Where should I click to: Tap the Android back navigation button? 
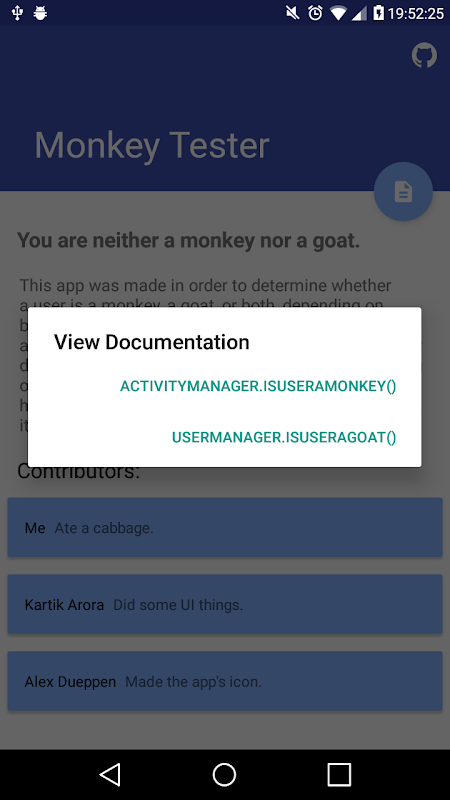pos(110,774)
